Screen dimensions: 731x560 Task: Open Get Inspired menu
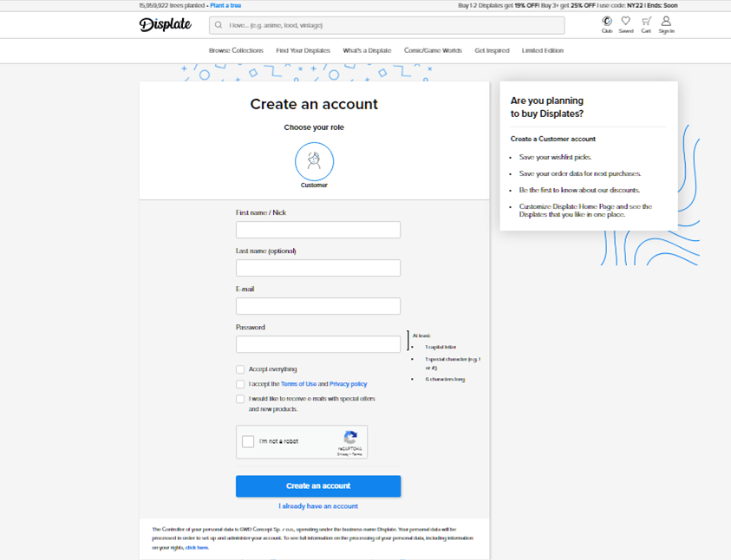coord(492,50)
